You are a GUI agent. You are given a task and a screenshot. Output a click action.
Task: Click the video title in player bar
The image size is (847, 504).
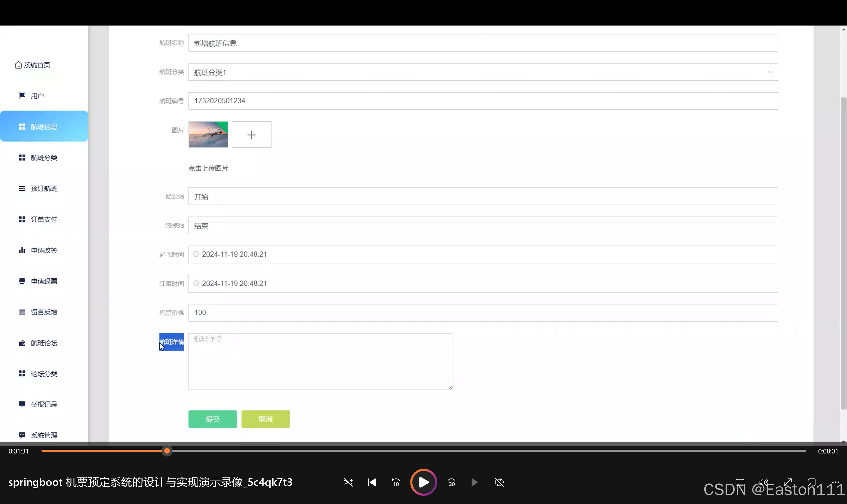[150, 482]
